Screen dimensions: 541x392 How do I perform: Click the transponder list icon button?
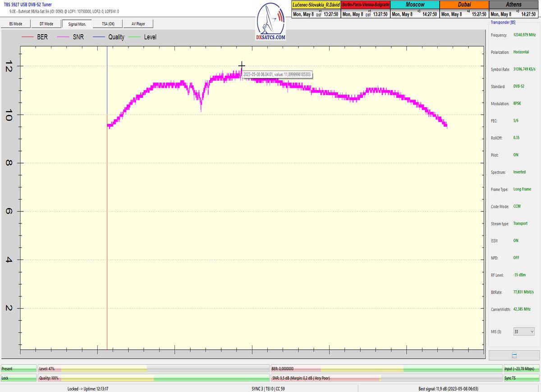click(514, 356)
